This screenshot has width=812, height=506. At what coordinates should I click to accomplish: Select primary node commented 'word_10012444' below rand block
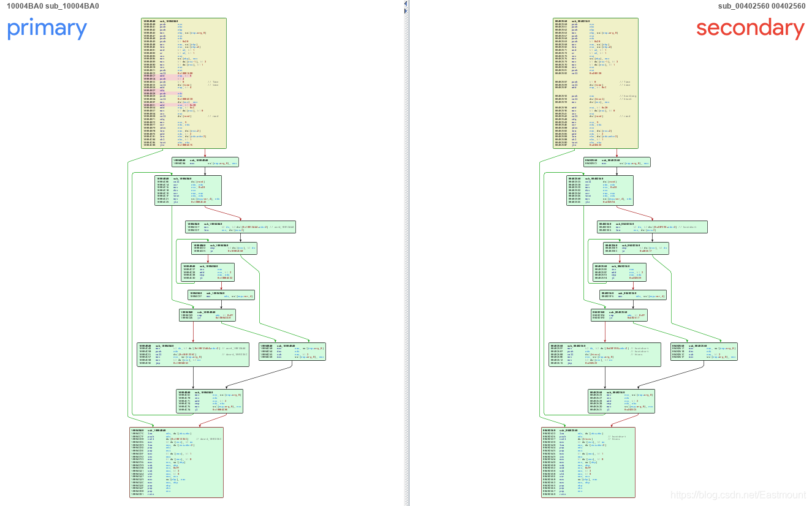[x=240, y=227]
